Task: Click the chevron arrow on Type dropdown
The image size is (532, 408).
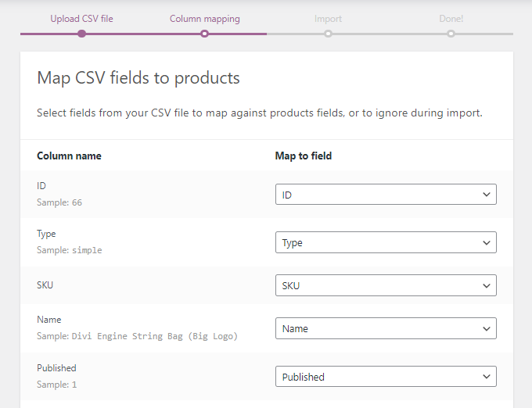Action: click(487, 243)
